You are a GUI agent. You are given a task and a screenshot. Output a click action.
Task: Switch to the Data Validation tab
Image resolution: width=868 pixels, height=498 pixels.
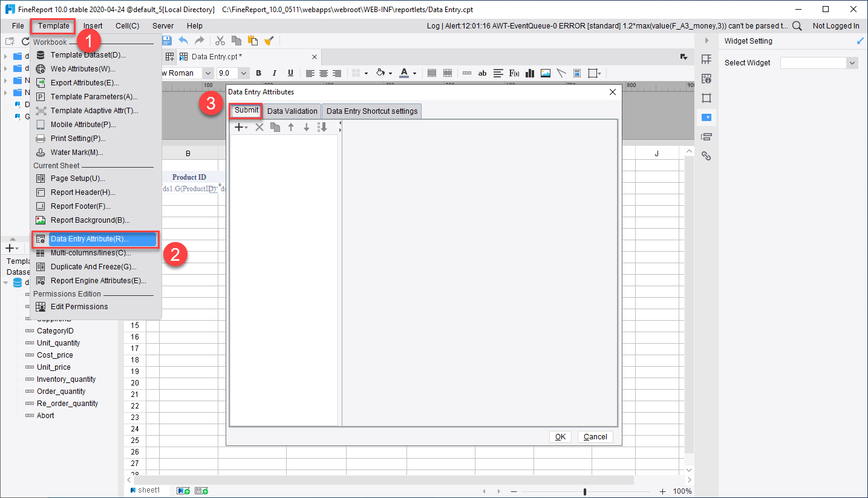pyautogui.click(x=292, y=111)
